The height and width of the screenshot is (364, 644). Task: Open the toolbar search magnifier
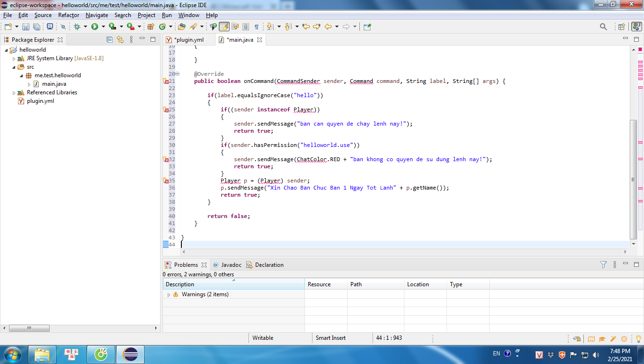[x=603, y=27]
